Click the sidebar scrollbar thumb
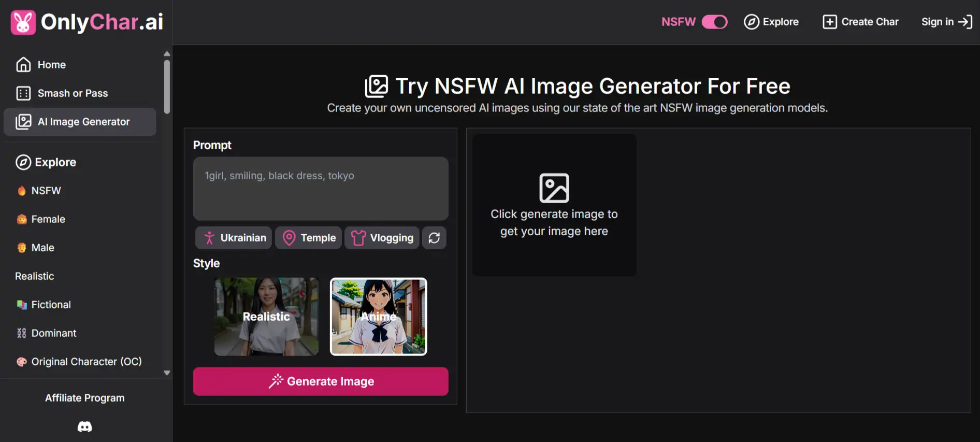980x442 pixels. click(x=167, y=87)
